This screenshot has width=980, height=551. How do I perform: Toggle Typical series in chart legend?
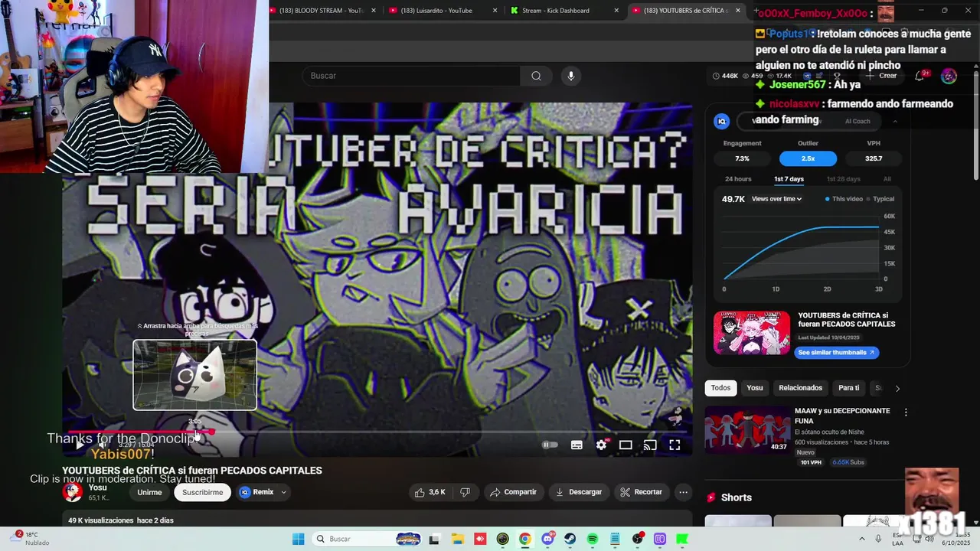(x=880, y=199)
